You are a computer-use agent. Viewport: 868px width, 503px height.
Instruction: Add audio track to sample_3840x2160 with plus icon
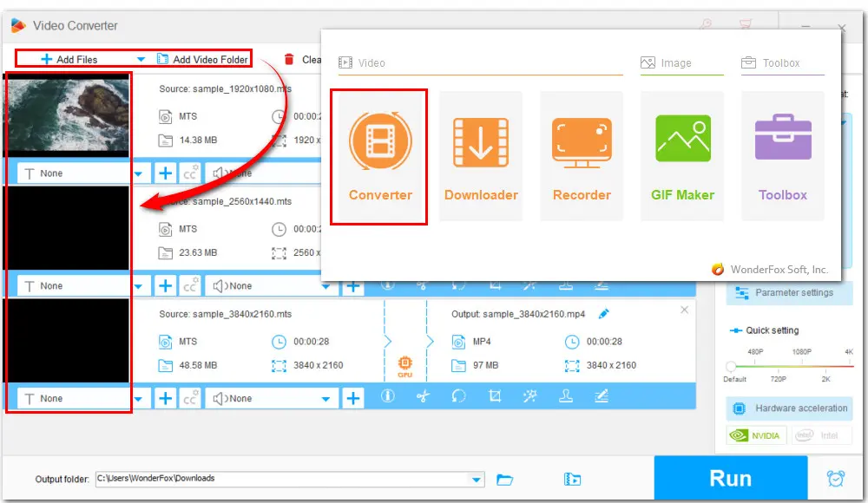352,398
